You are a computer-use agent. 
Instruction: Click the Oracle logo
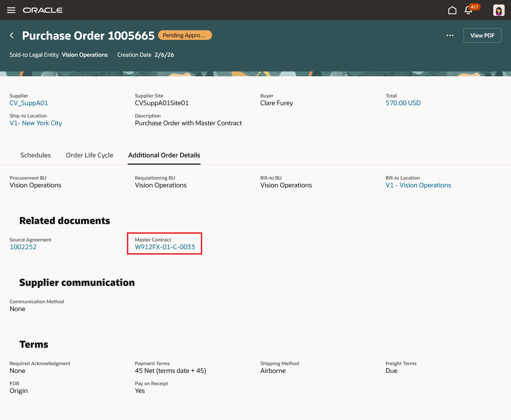[x=43, y=10]
